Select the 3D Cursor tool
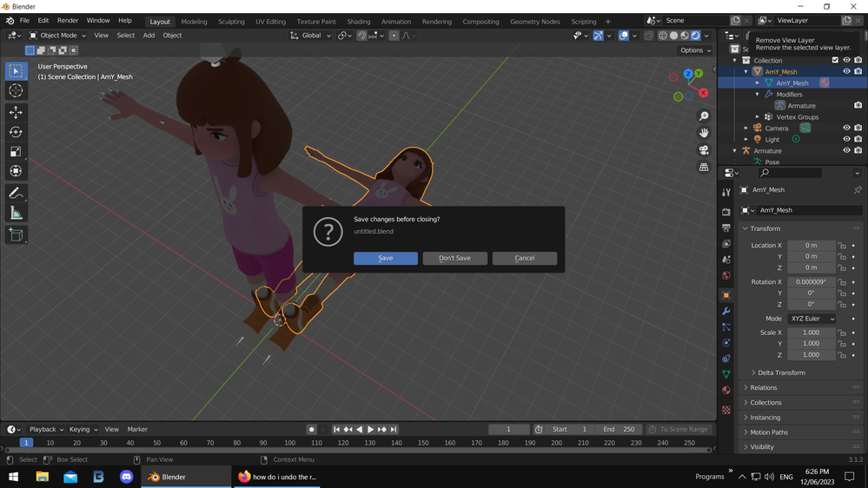This screenshot has height=488, width=868. (x=16, y=90)
